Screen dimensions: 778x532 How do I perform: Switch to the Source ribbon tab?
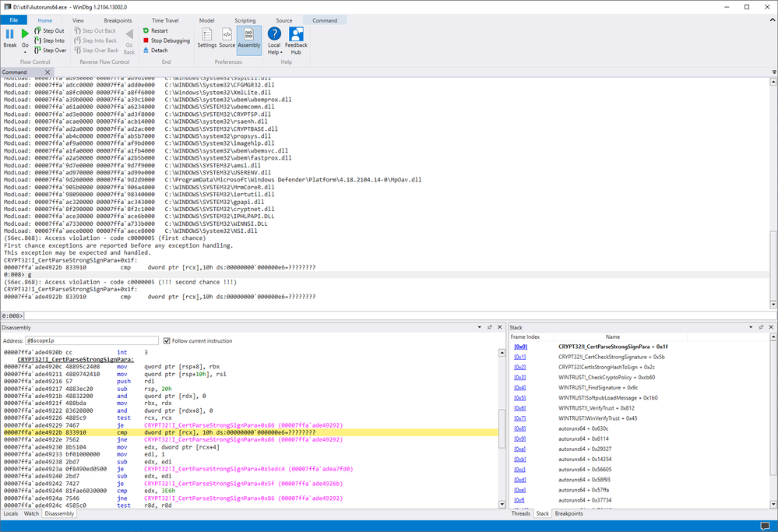click(x=283, y=20)
